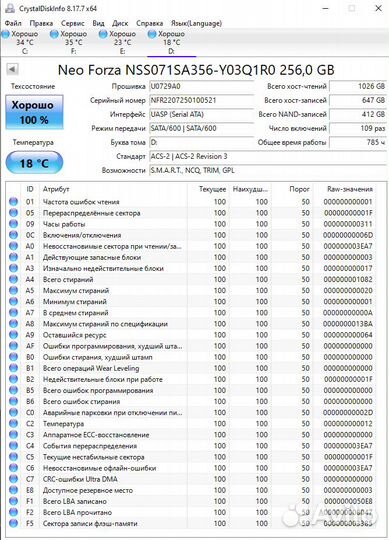
Task: Click the Хорошо 100 % health status button
Action: tap(34, 112)
